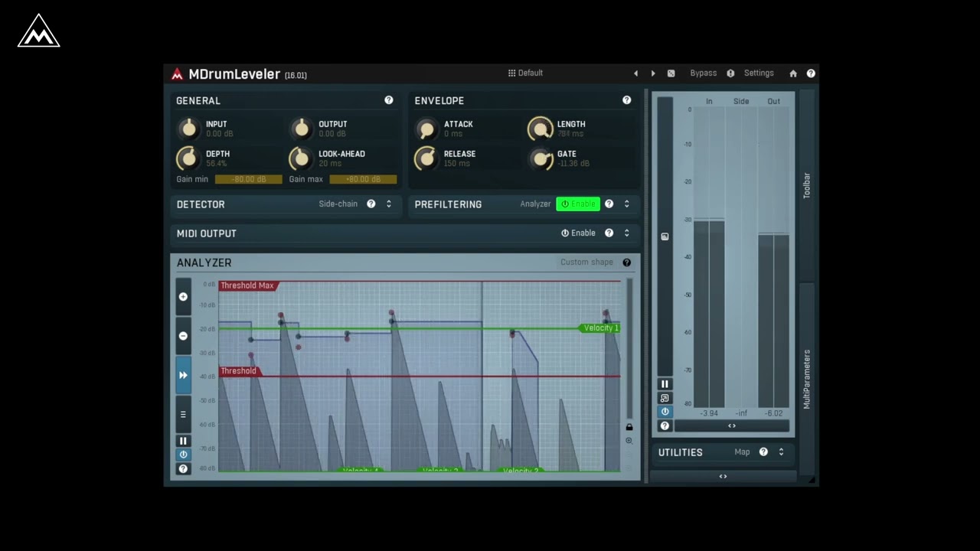Viewport: 980px width, 551px height.
Task: Click the panic exclamation icon beside Bypass
Action: pyautogui.click(x=730, y=73)
